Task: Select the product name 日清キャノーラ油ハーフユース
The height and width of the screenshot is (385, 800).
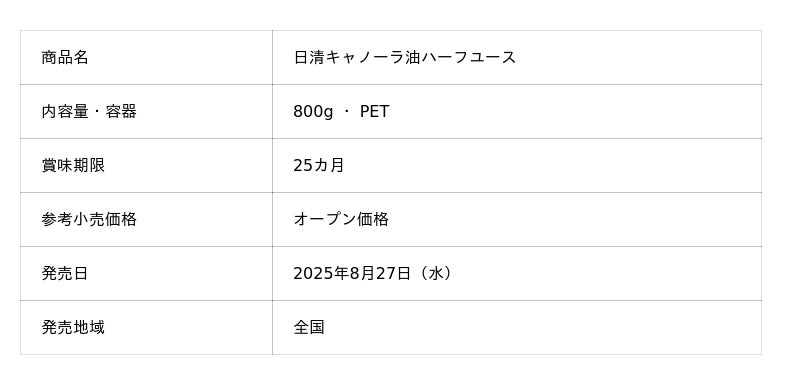Action: coord(405,58)
